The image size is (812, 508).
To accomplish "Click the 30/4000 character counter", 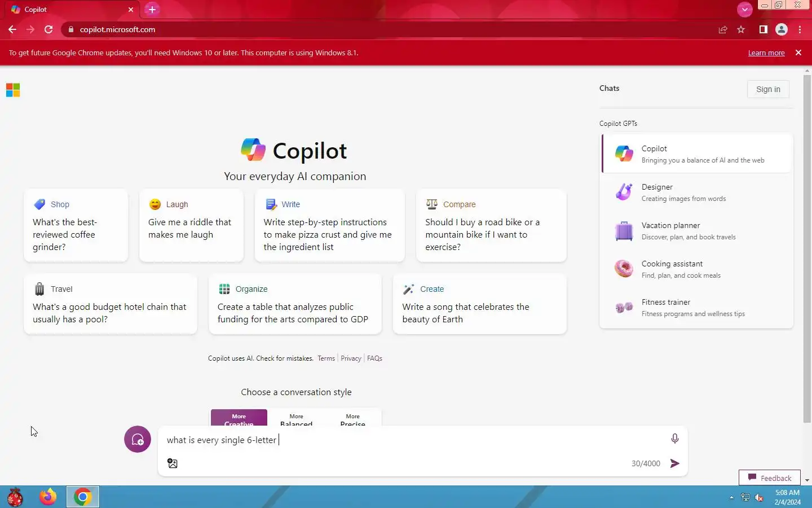I will 646,463.
